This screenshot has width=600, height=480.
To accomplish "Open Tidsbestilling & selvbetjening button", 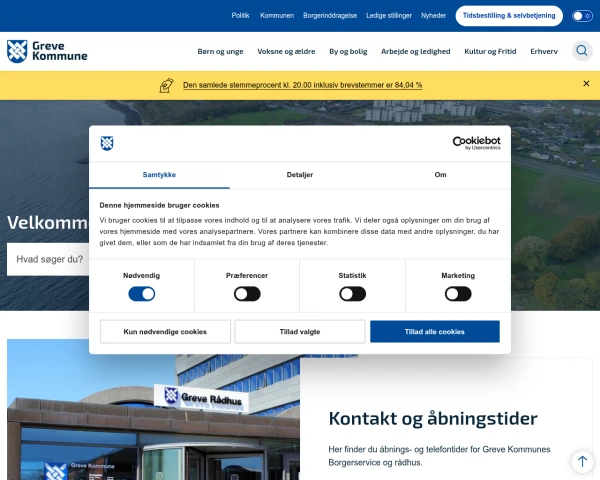I will pos(509,16).
